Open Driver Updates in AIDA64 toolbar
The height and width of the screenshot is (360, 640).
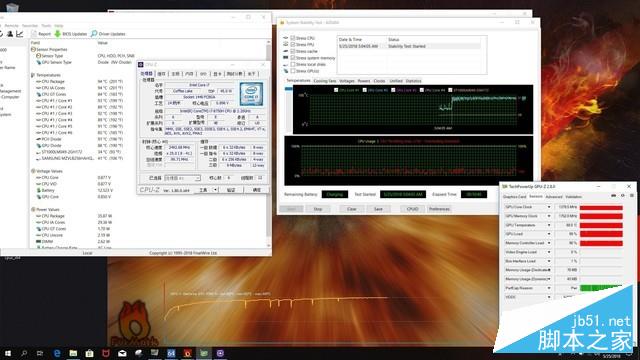point(108,34)
